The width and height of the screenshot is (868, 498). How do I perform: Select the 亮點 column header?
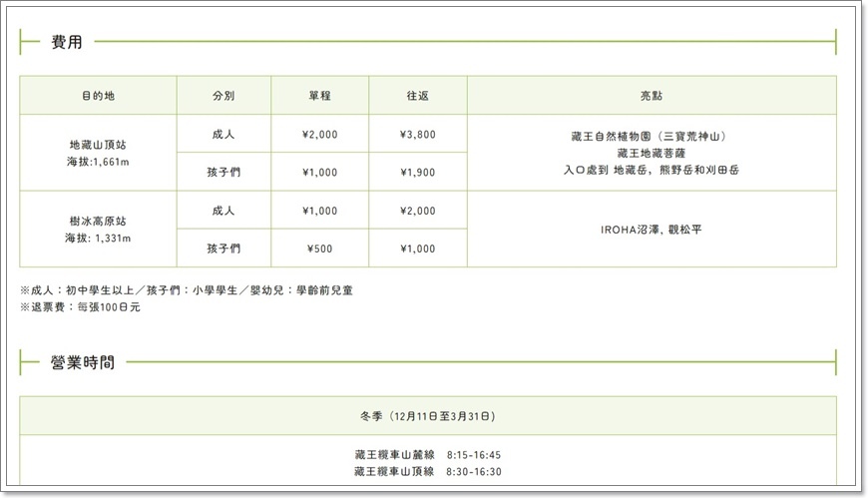(x=651, y=96)
